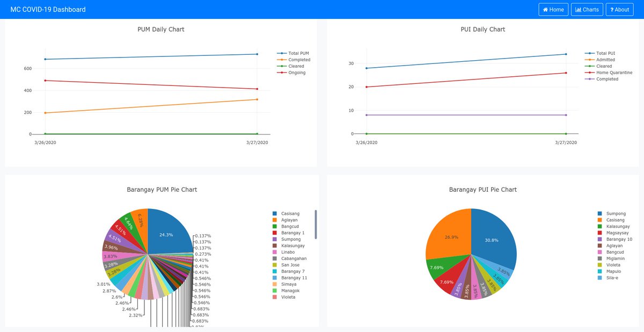The width and height of the screenshot is (644, 332).
Task: Click Barangay 1 in the PUM pie legend
Action: pyautogui.click(x=293, y=233)
